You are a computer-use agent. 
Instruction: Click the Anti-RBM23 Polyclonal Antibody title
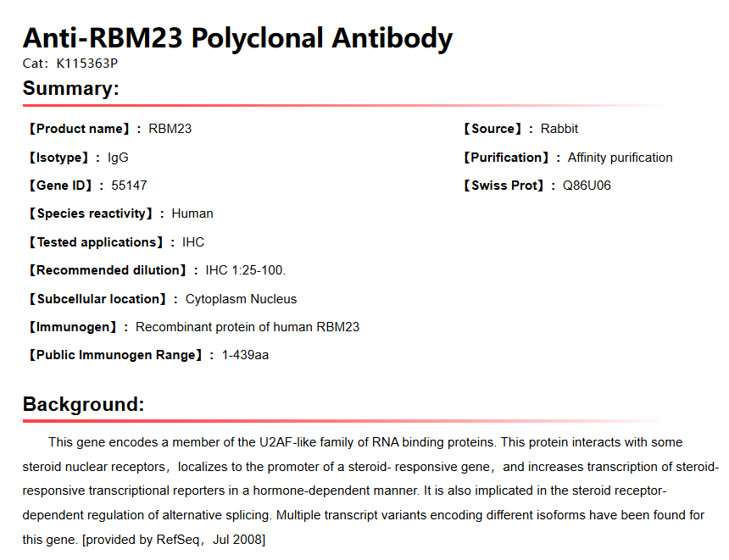coord(237,38)
